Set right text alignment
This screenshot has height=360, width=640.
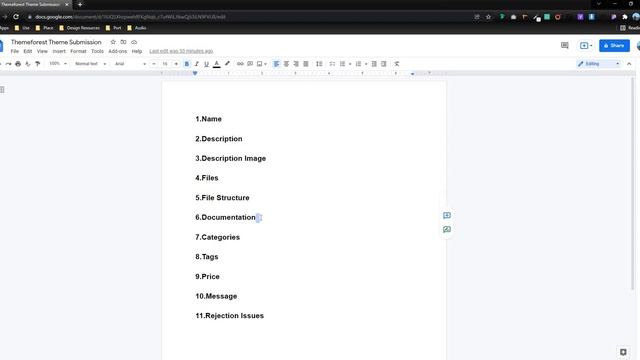(296, 64)
